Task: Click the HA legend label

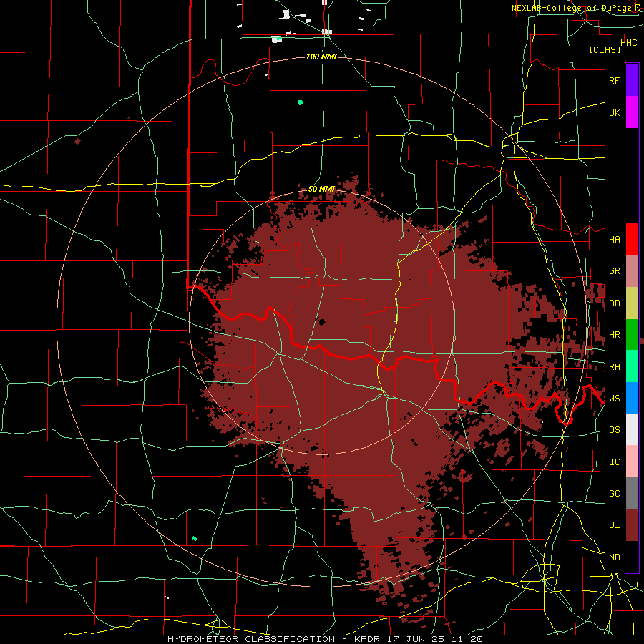Action: tap(614, 239)
